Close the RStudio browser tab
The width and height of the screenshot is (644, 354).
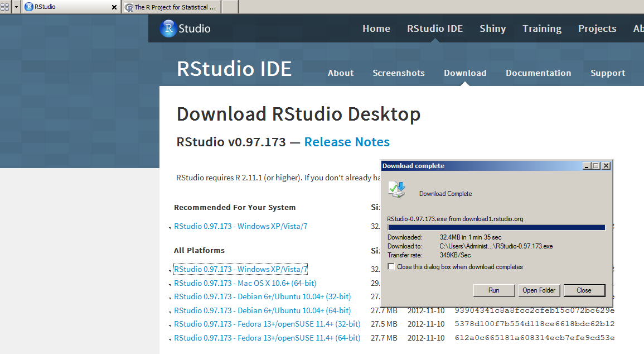tap(114, 7)
